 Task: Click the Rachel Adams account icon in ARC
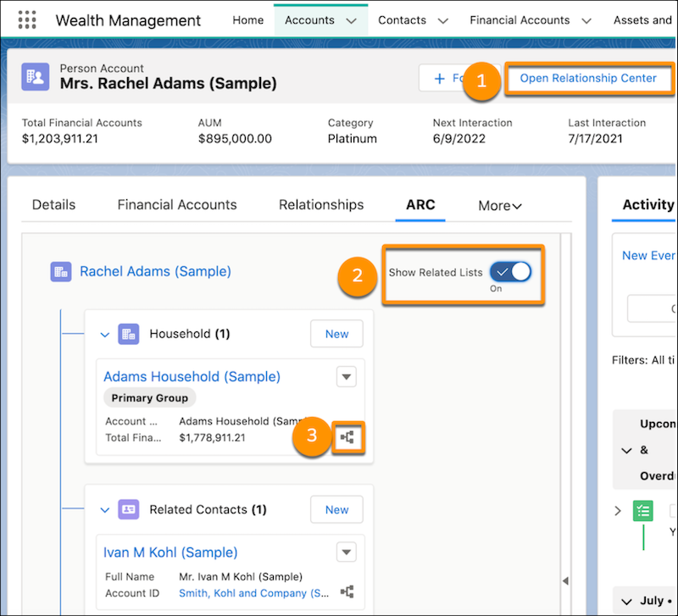point(60,271)
